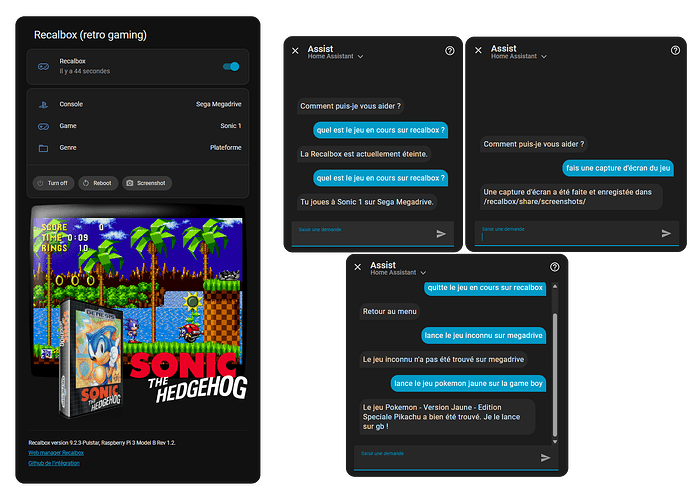Close the Assist dialog about pokemon jaune
This screenshot has height=493, width=690.
point(358,267)
